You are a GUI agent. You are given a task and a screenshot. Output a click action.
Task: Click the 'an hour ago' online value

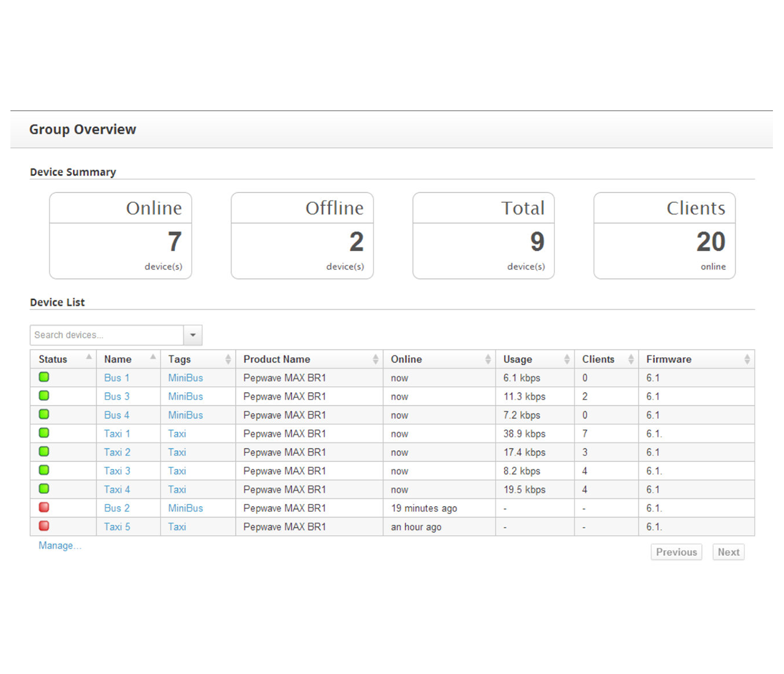(x=416, y=527)
